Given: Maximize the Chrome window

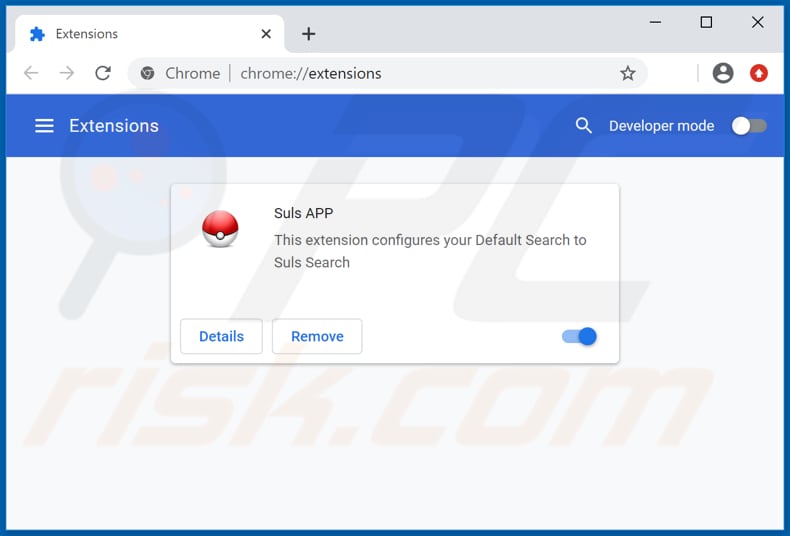Looking at the screenshot, I should click(706, 22).
